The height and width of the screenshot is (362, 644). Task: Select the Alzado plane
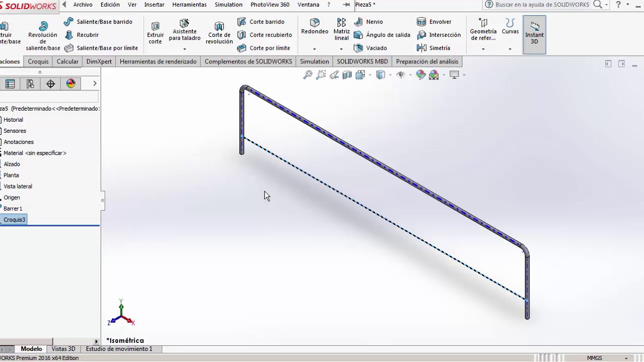12,164
